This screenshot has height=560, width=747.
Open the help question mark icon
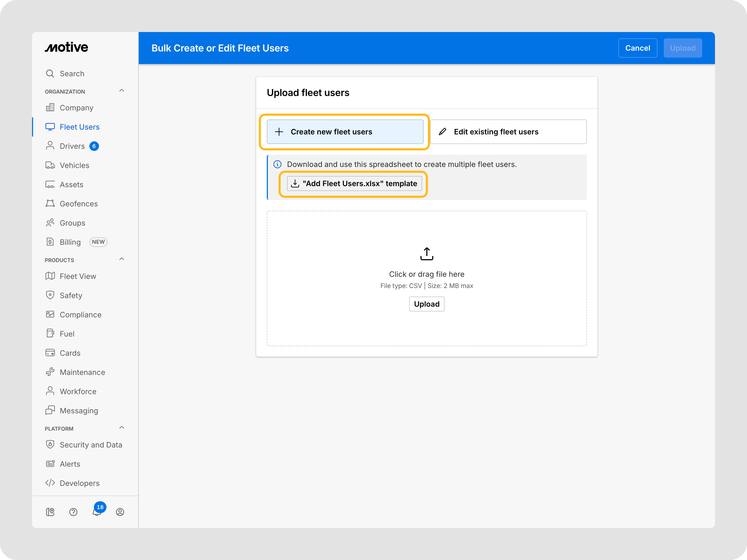pyautogui.click(x=73, y=512)
